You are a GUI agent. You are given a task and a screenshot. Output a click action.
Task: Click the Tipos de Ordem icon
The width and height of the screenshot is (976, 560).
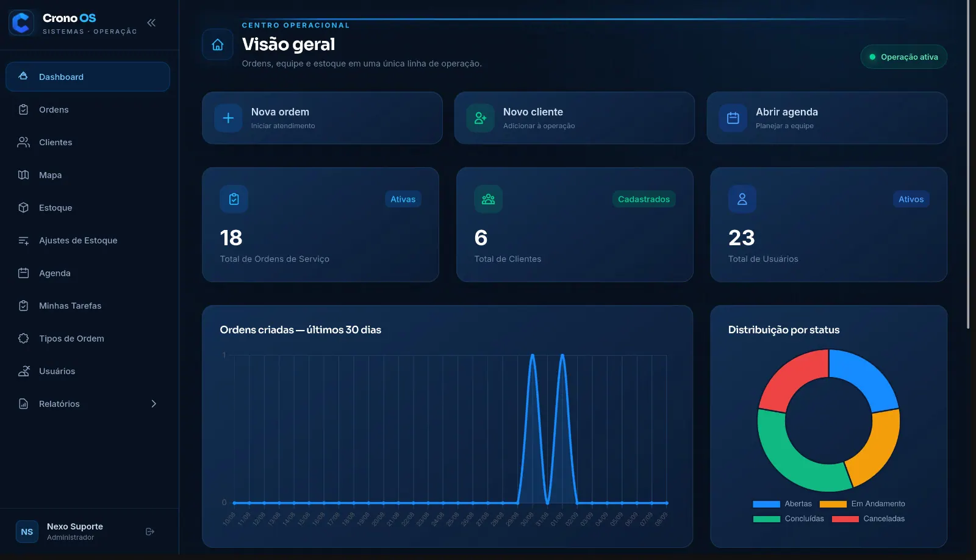point(24,339)
